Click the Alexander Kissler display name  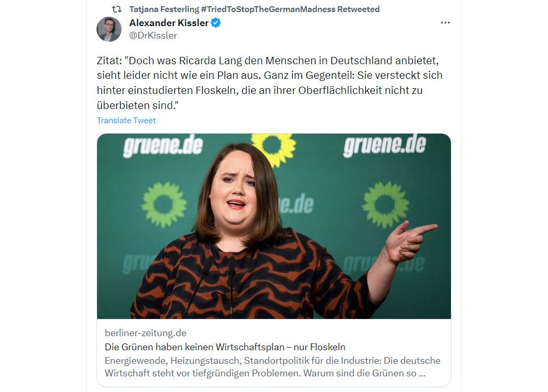click(x=169, y=23)
